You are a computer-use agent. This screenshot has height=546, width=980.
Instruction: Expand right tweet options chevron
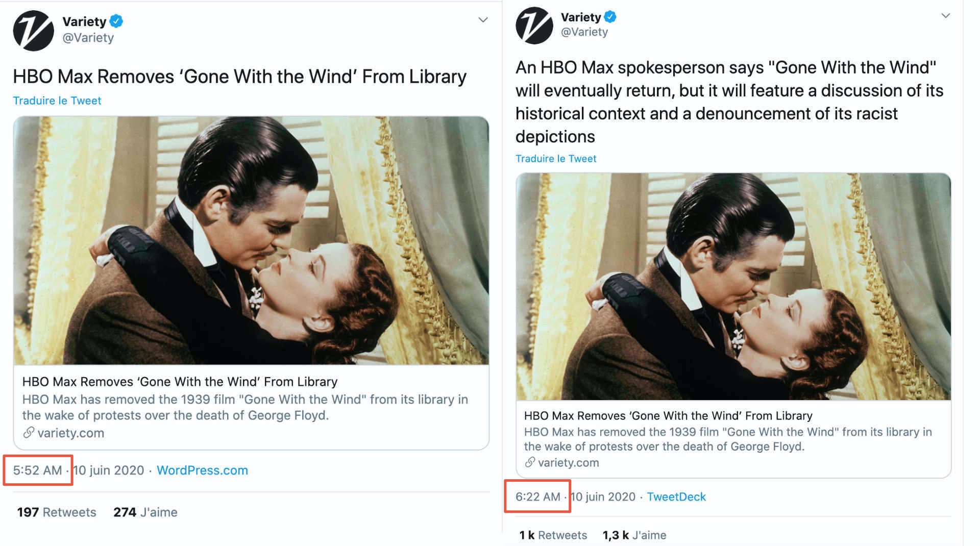945,15
